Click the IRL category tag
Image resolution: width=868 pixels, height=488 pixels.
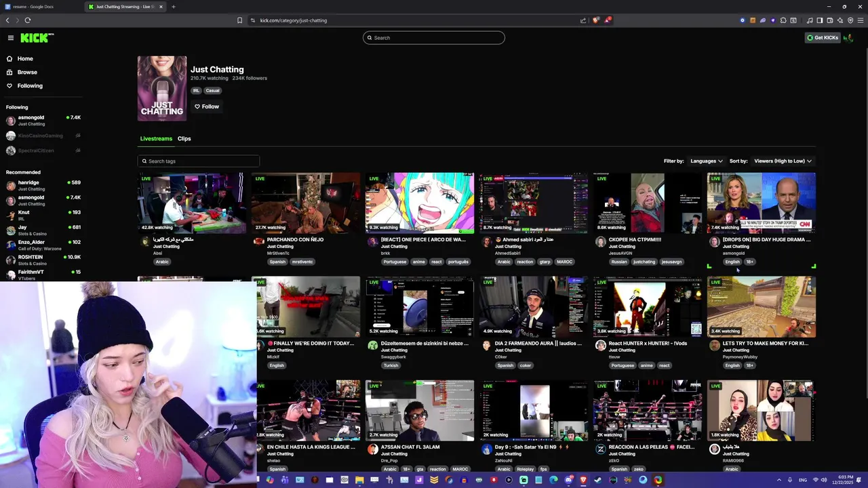coord(196,90)
